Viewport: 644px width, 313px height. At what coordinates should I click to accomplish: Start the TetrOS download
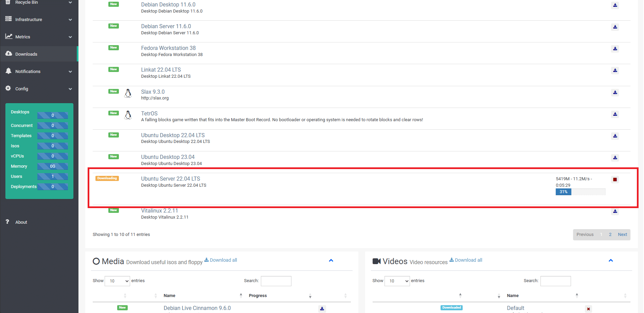tap(615, 114)
